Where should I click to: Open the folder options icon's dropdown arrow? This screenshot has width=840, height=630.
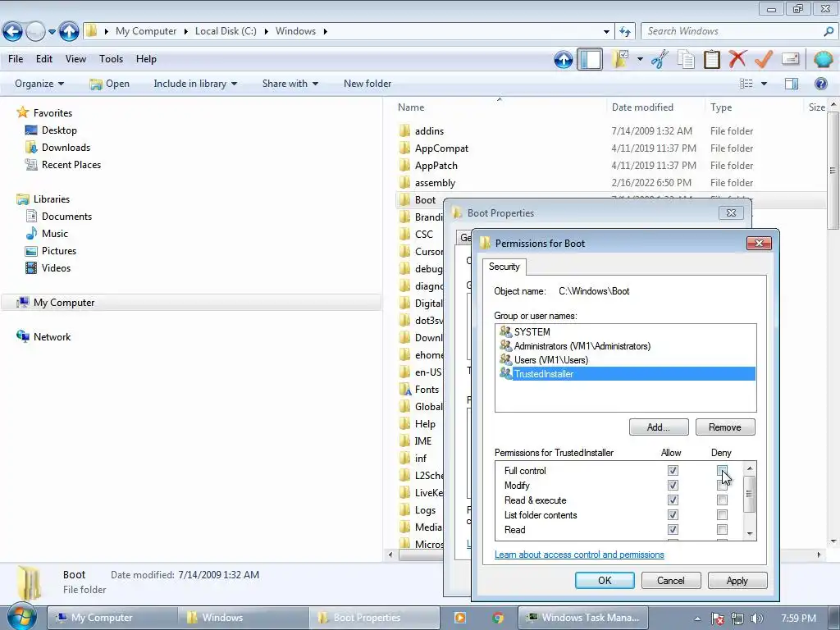click(x=640, y=59)
